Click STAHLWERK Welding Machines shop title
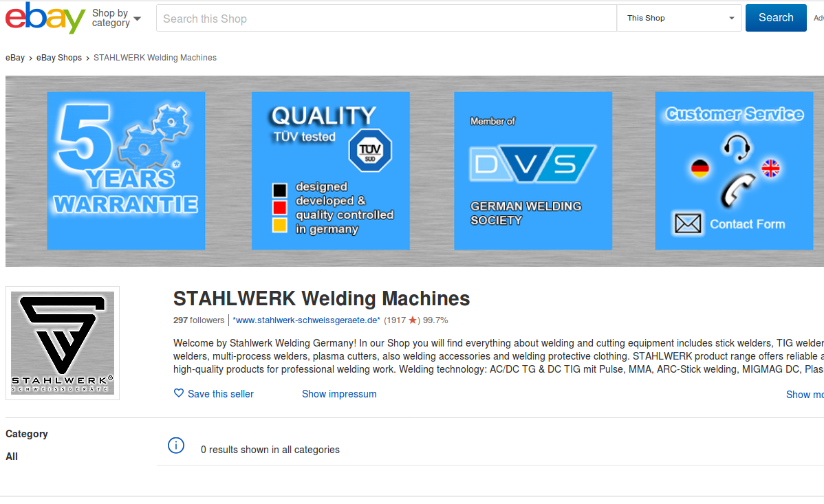824x504 pixels. click(x=322, y=298)
